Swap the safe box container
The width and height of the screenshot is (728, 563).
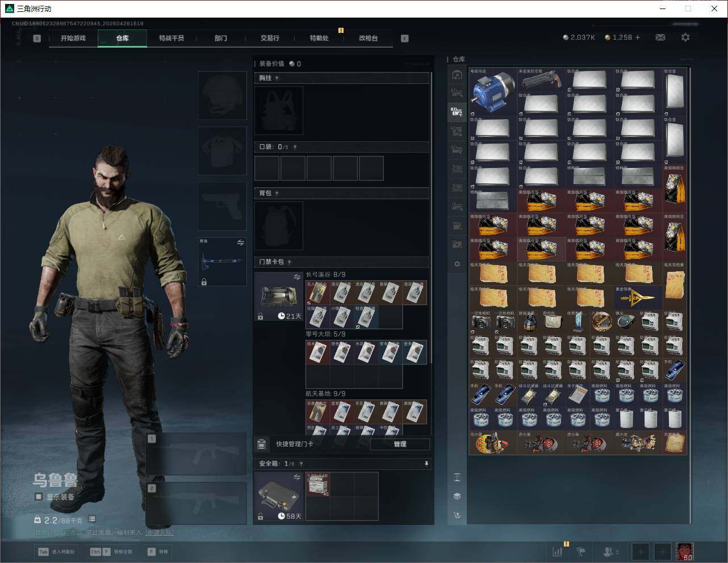[296, 478]
